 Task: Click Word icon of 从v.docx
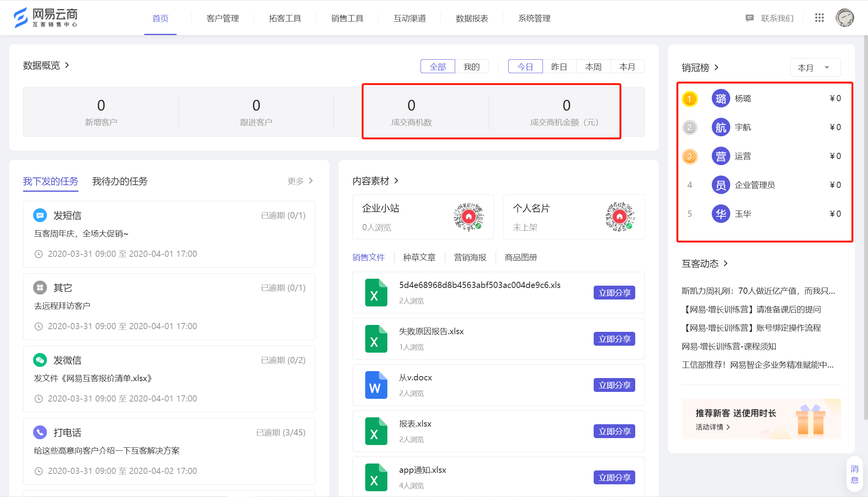376,385
